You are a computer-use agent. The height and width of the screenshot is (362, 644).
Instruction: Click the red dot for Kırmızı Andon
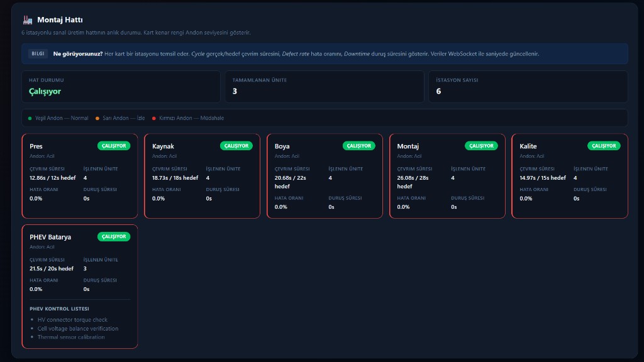(154, 118)
